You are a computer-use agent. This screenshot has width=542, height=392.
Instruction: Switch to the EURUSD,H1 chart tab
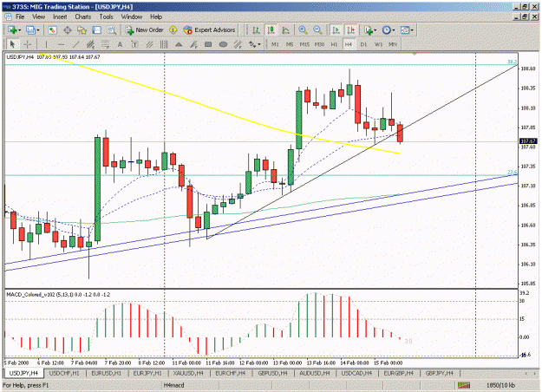(106, 373)
